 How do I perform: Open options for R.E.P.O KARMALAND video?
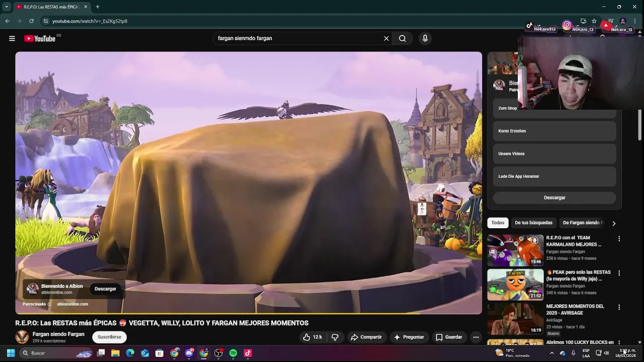pos(619,239)
